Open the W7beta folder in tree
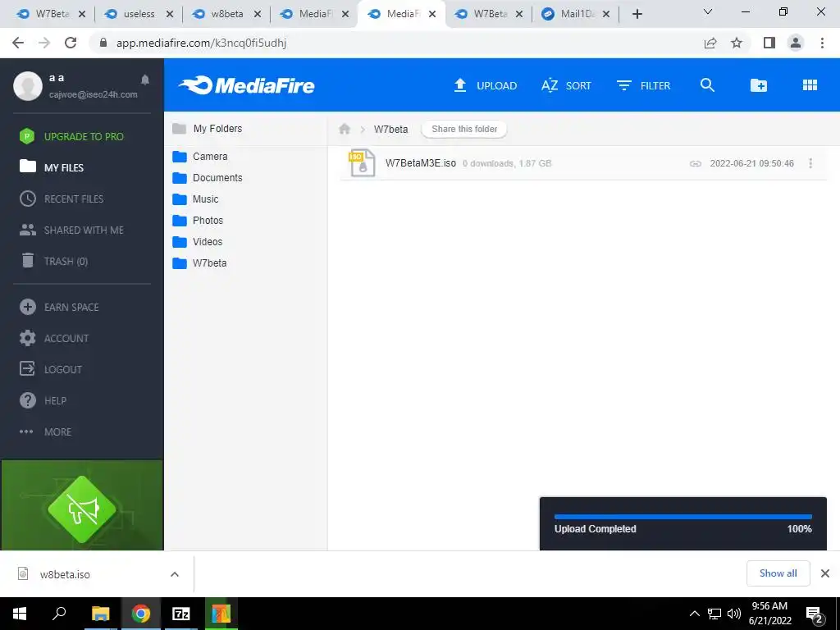The height and width of the screenshot is (630, 840). click(x=200, y=263)
